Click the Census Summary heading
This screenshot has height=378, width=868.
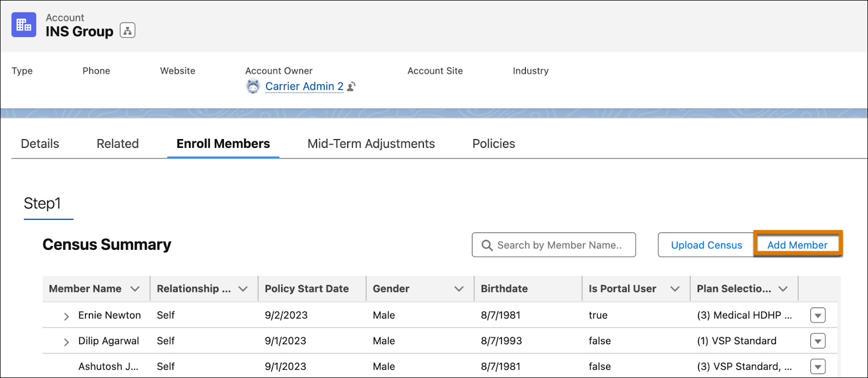107,244
